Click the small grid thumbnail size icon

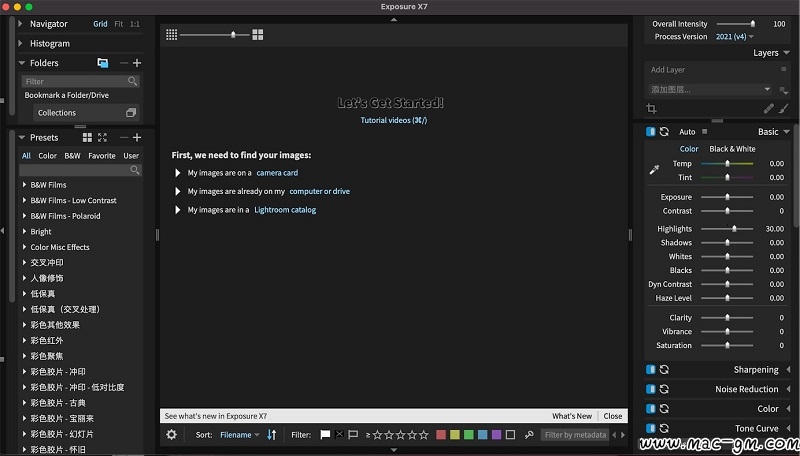coord(171,35)
